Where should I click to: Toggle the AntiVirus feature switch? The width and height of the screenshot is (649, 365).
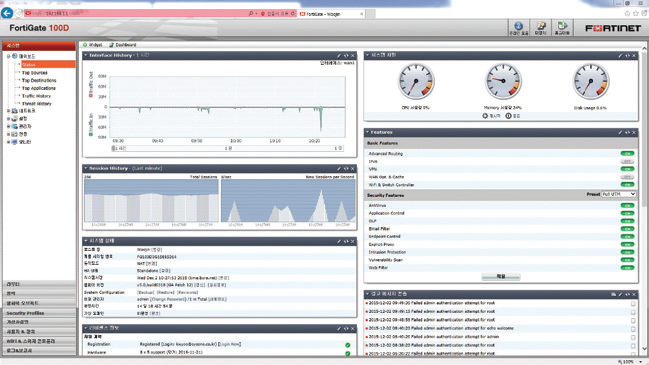click(x=627, y=205)
